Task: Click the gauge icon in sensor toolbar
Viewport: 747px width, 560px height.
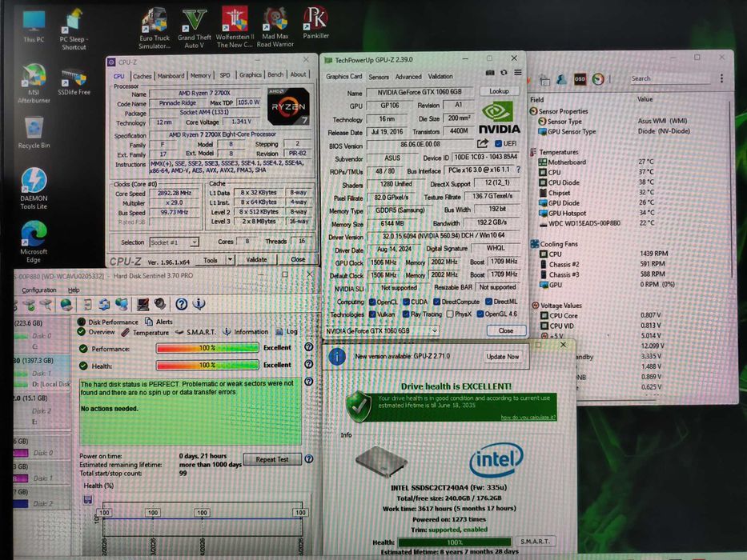Action: 598,79
